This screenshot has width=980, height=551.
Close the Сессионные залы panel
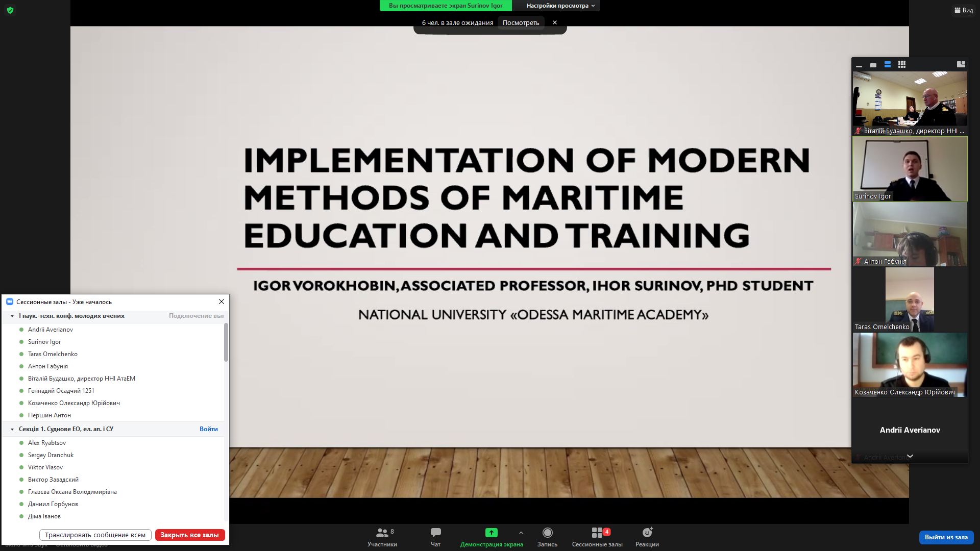coord(222,302)
